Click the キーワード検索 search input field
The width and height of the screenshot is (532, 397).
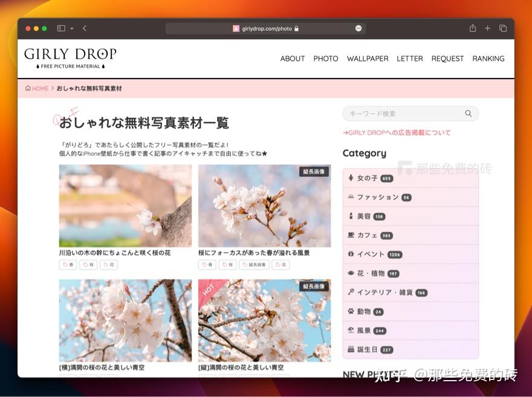tap(399, 114)
